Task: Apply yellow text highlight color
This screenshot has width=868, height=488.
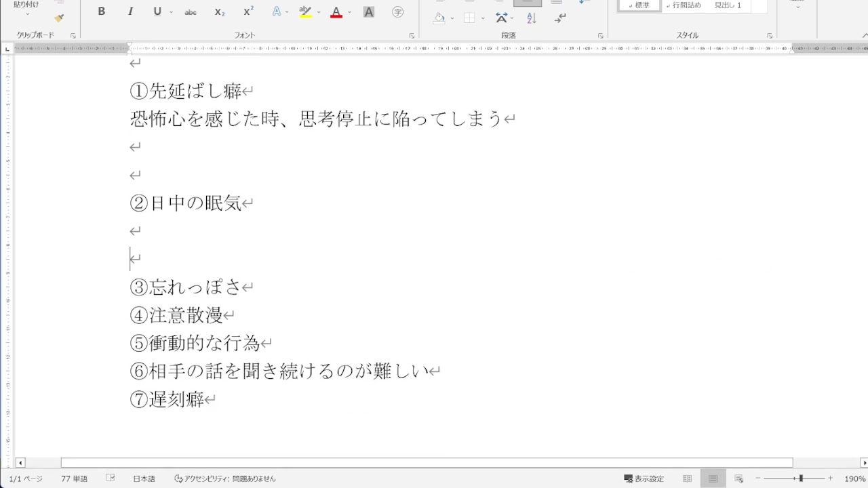Action: tap(305, 12)
